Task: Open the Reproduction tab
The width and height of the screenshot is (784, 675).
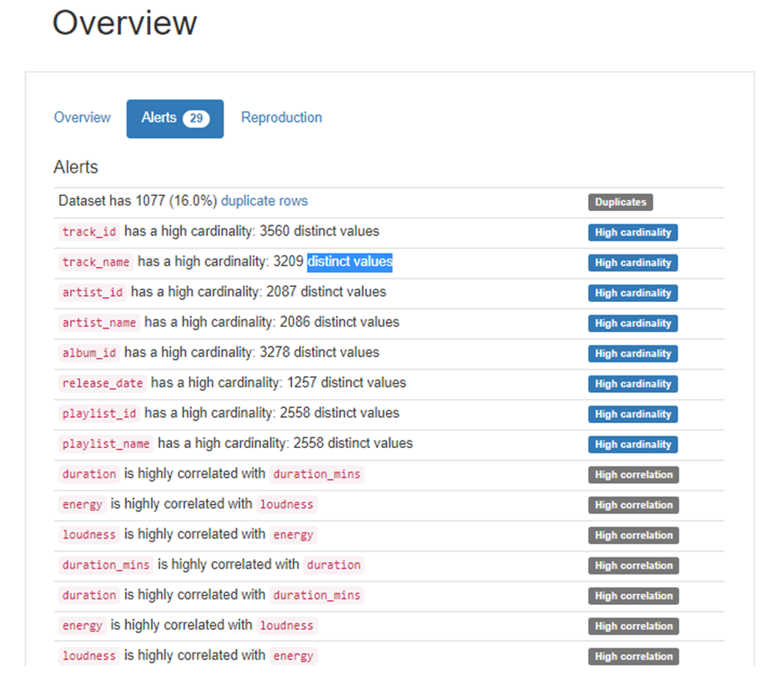Action: [x=281, y=118]
